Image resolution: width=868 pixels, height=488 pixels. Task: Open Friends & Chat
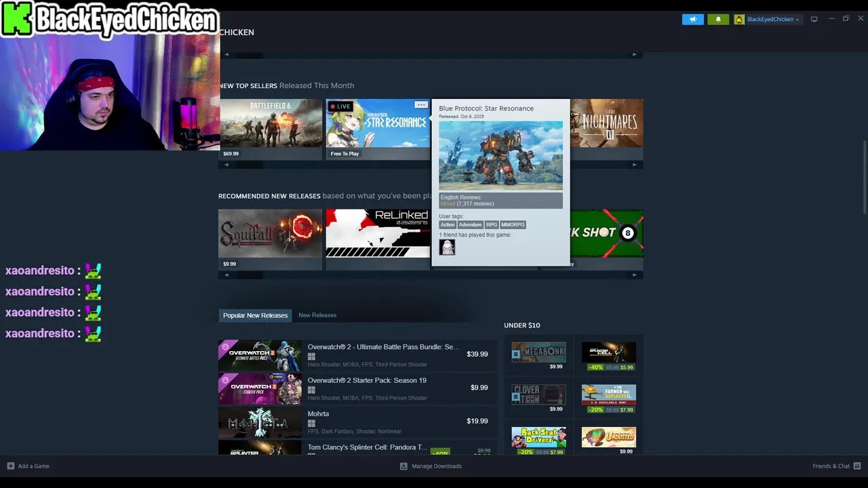click(x=837, y=466)
